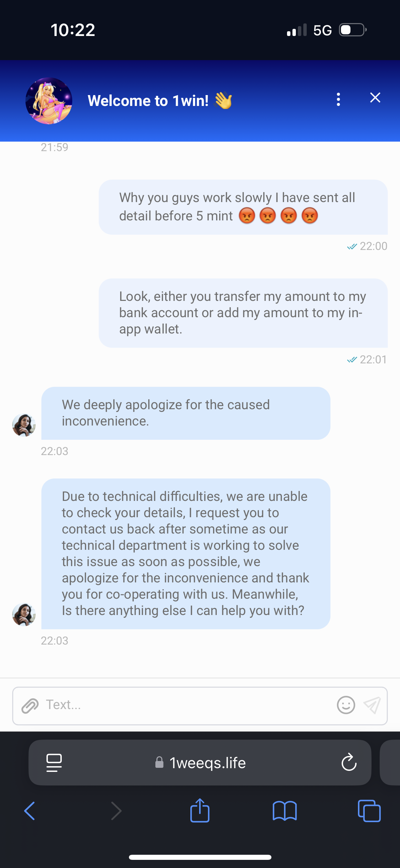Tap the "Look, either you transfer" message

coord(243,313)
